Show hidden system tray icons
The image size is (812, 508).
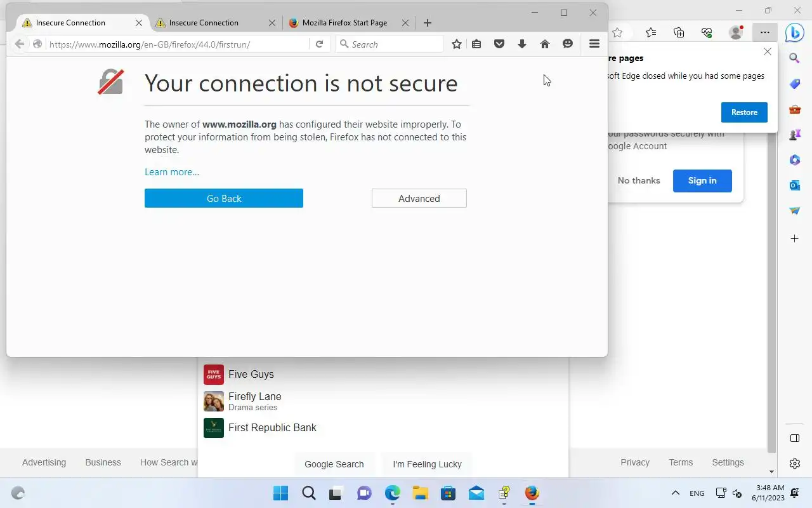pyautogui.click(x=676, y=493)
